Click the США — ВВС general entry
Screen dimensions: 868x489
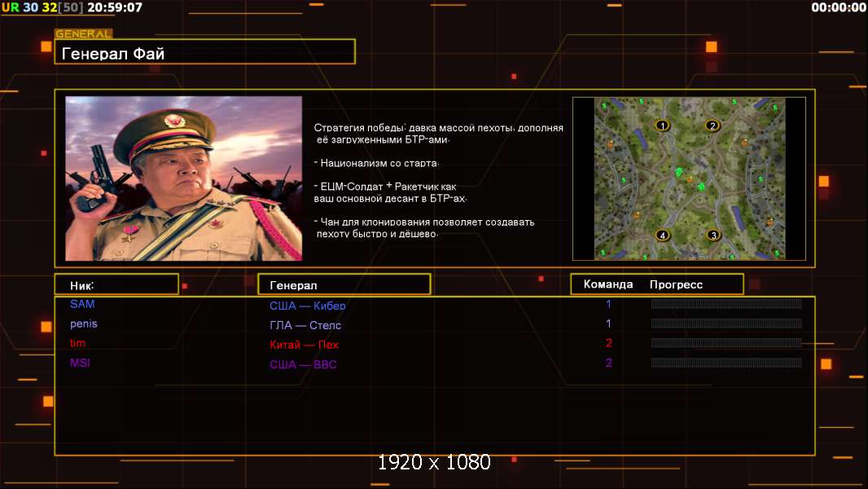click(x=303, y=364)
